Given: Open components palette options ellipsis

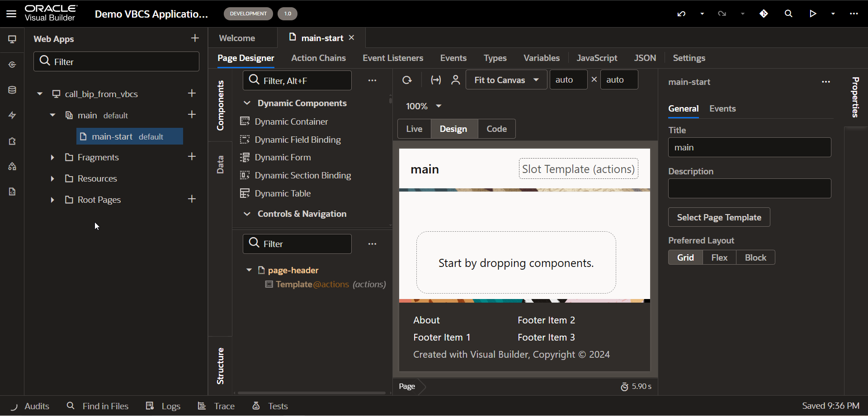Looking at the screenshot, I should [x=372, y=80].
